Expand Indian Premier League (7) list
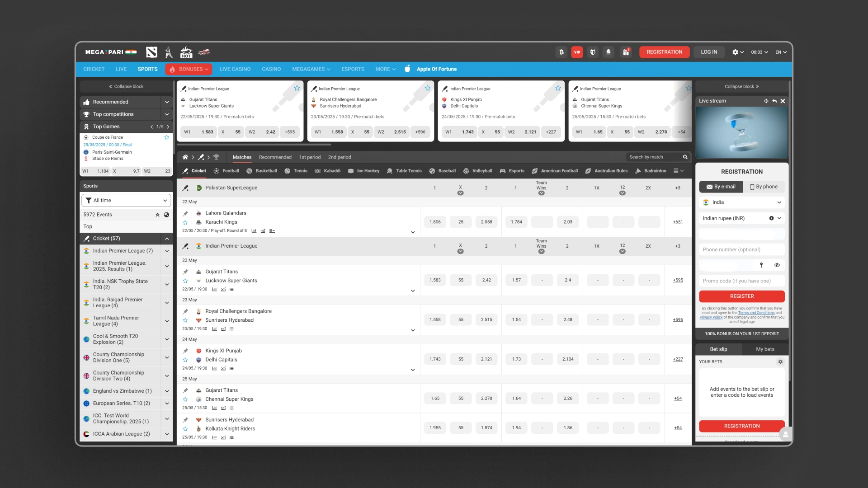Viewport: 868px width, 488px height. pos(167,251)
